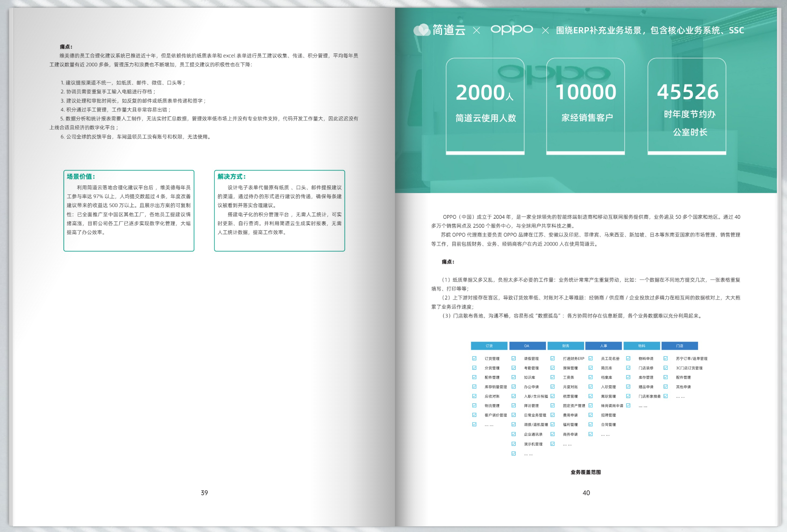Click the 简道云 cloud logo icon
This screenshot has width=787, height=532.
coord(422,30)
